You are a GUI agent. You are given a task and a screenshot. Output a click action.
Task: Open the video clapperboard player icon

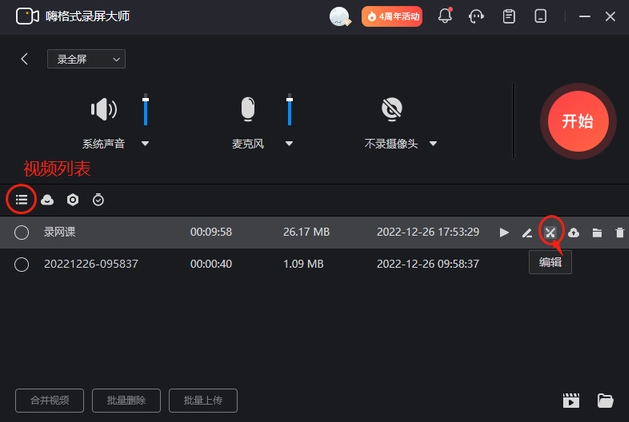tap(571, 400)
